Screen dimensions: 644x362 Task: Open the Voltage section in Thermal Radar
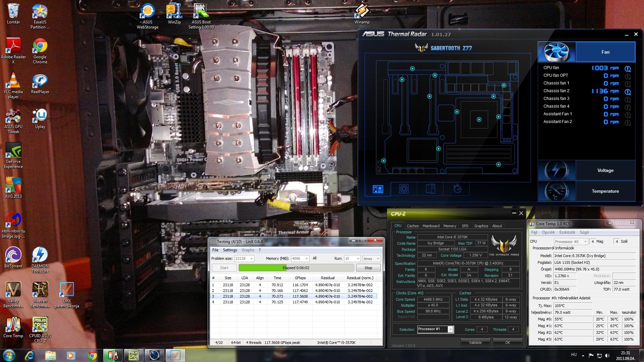(587, 170)
